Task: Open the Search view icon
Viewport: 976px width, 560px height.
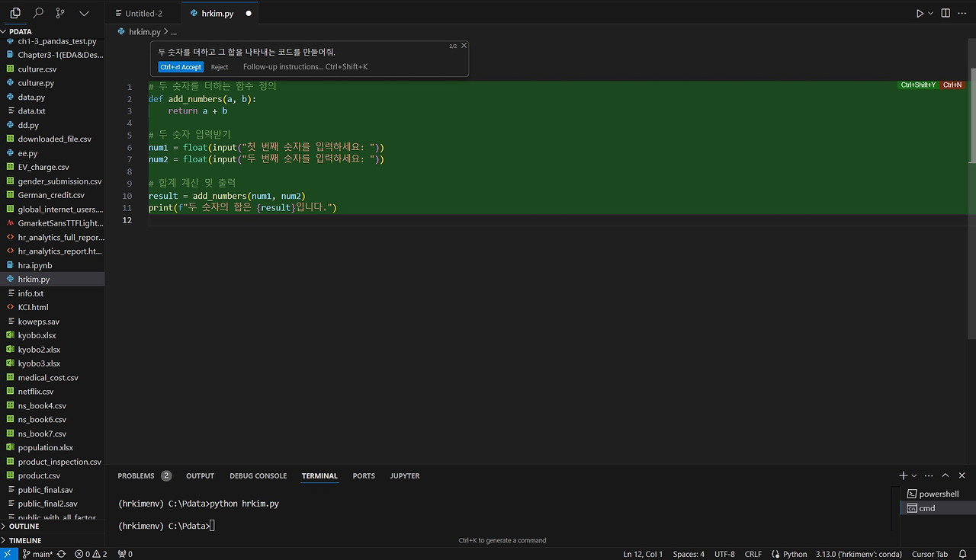Action: (x=38, y=13)
